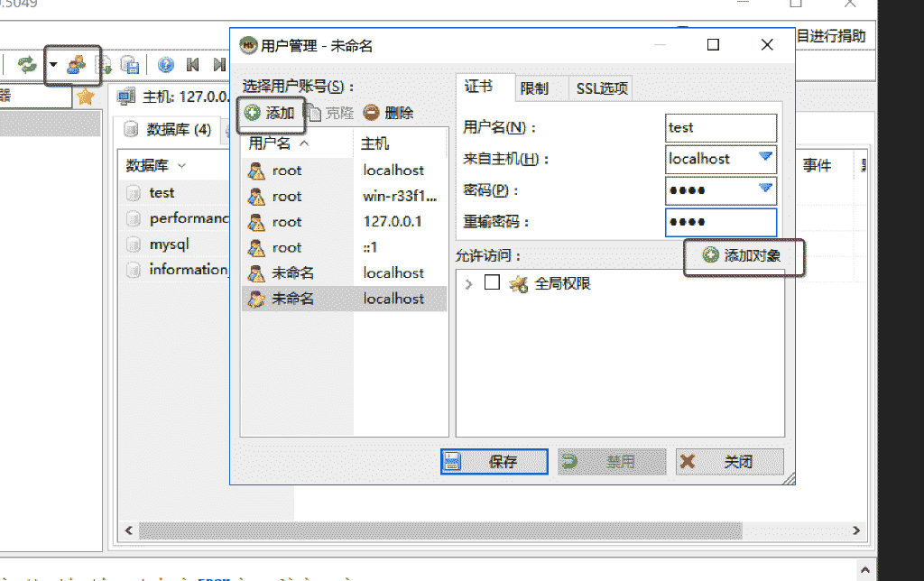Sort by the 主机 column header
Viewport: 924px width, 581px height.
(x=401, y=143)
